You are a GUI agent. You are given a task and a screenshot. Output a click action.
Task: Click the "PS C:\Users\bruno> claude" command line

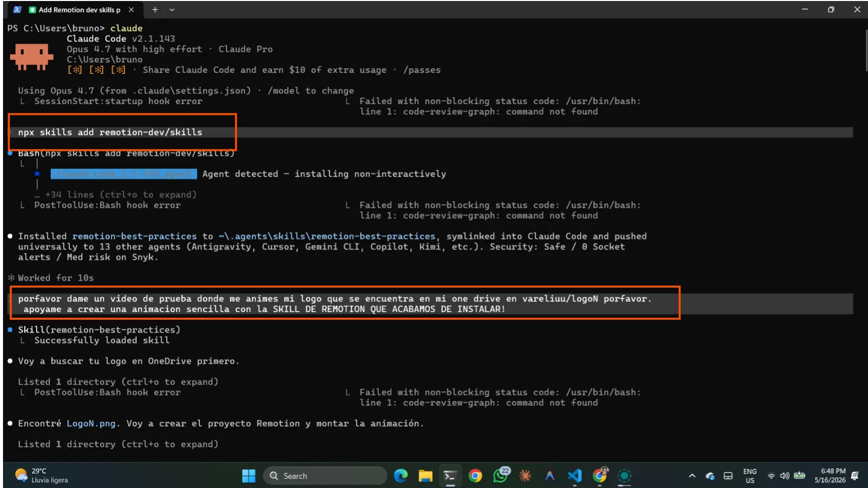pos(75,28)
